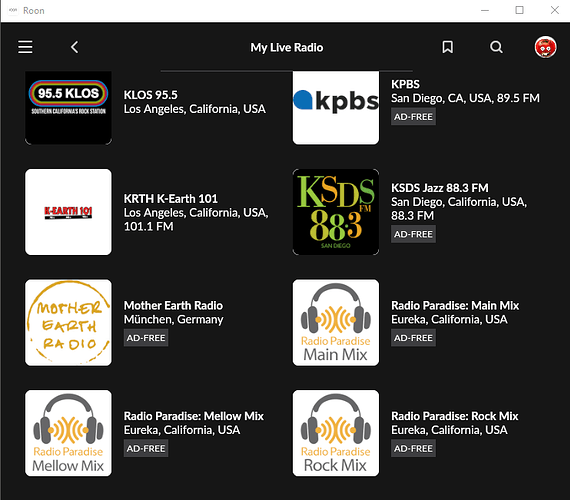Click the AD-FREE badge under Mellow Mix
The height and width of the screenshot is (500, 570).
pyautogui.click(x=146, y=448)
